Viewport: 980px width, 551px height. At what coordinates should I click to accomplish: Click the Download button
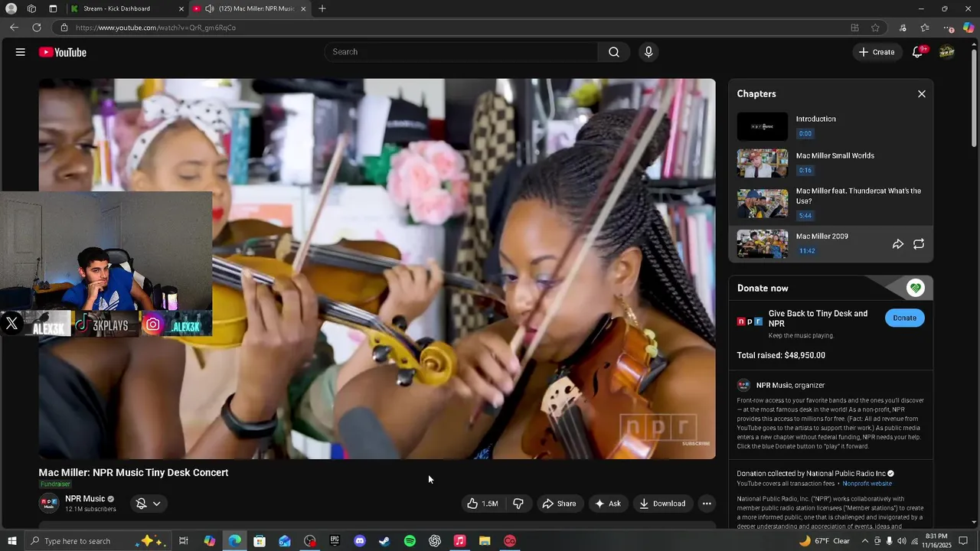click(662, 504)
